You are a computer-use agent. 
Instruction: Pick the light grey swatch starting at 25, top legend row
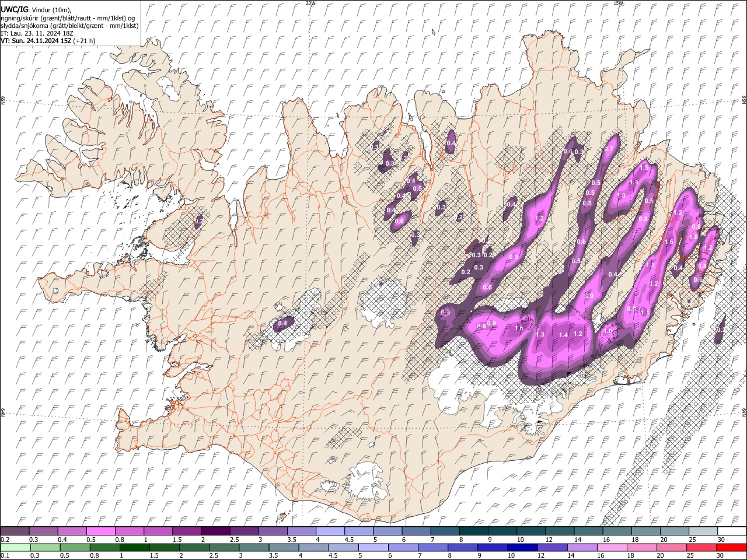(703, 531)
